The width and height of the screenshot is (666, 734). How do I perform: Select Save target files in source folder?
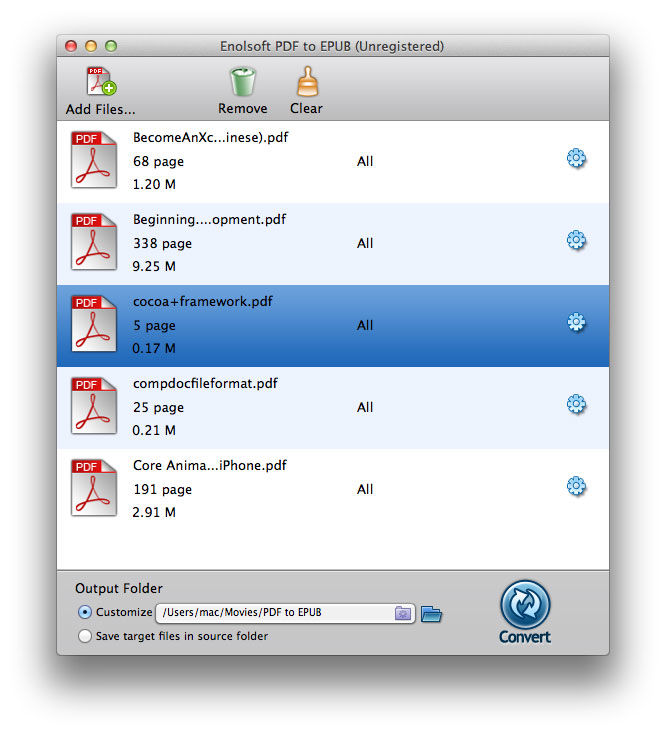[85, 636]
